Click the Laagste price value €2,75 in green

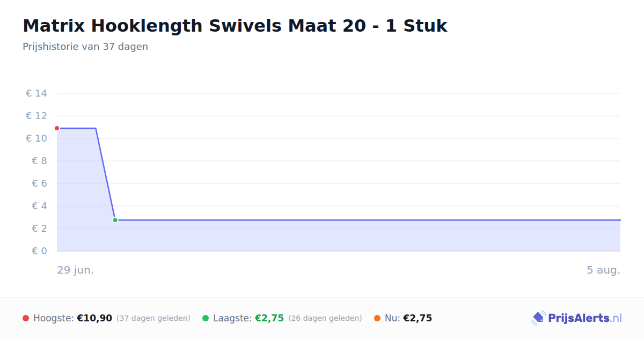tap(269, 318)
